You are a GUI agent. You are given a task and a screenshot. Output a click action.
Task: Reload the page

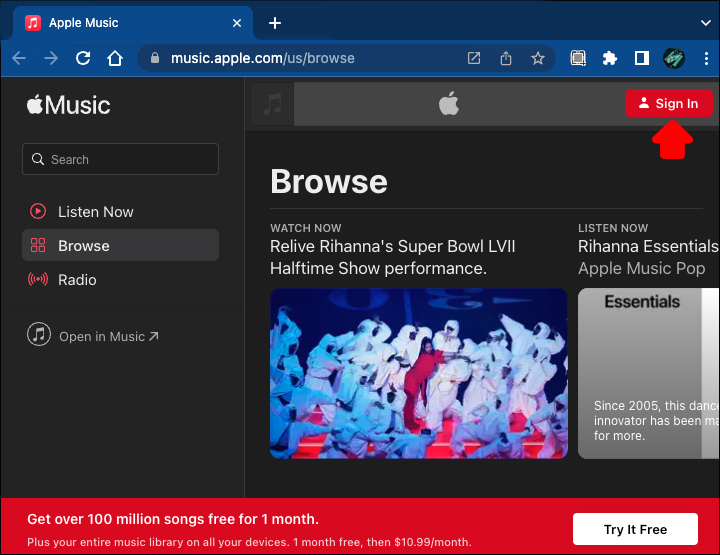(x=83, y=58)
